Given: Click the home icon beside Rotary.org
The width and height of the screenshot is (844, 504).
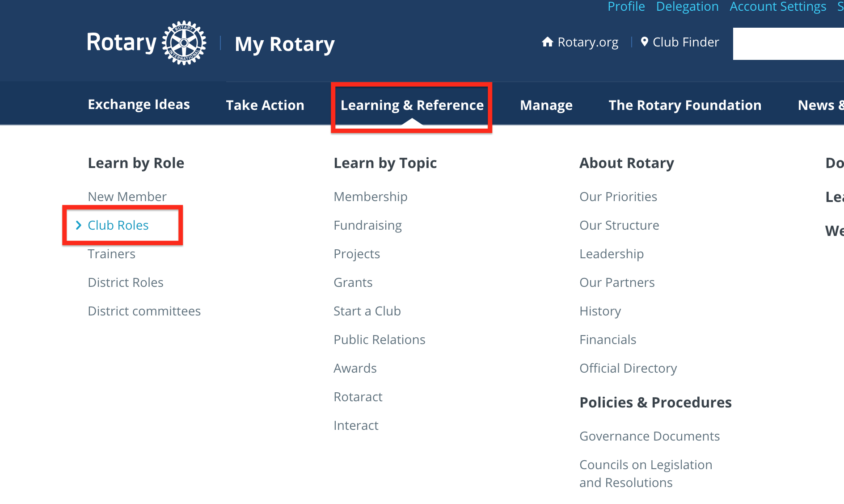Looking at the screenshot, I should tap(547, 42).
